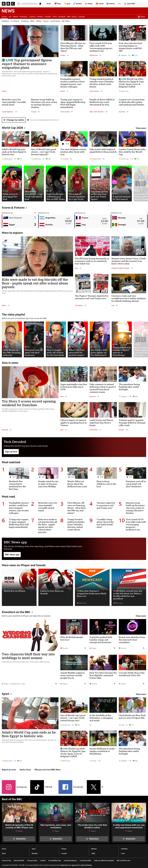Select the Politics tab in News nav
The image size is (148, 868).
(40, 16)
